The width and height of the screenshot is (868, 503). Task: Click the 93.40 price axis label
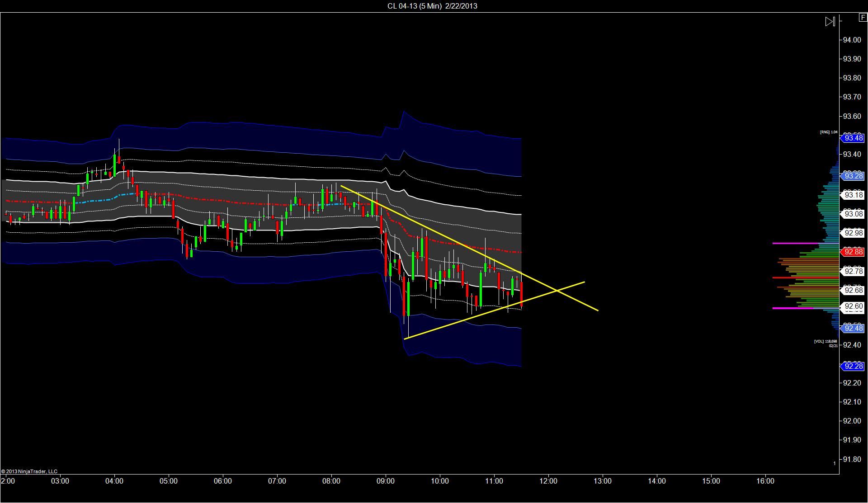point(852,154)
